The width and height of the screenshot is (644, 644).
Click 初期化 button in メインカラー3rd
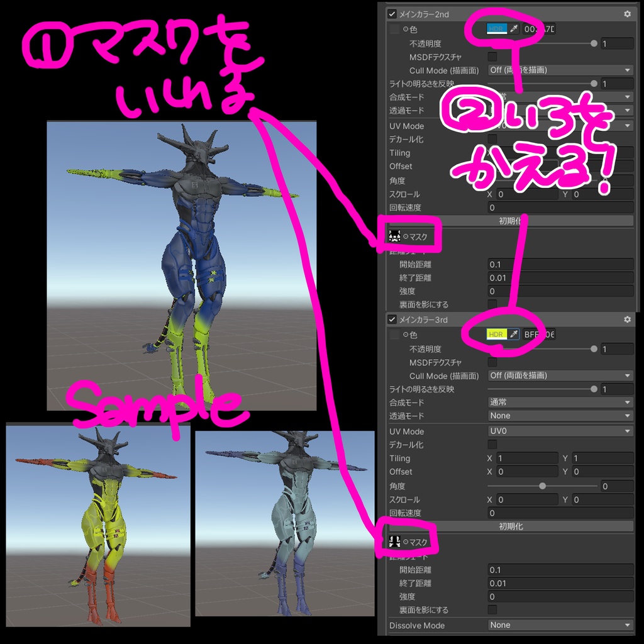tap(511, 526)
